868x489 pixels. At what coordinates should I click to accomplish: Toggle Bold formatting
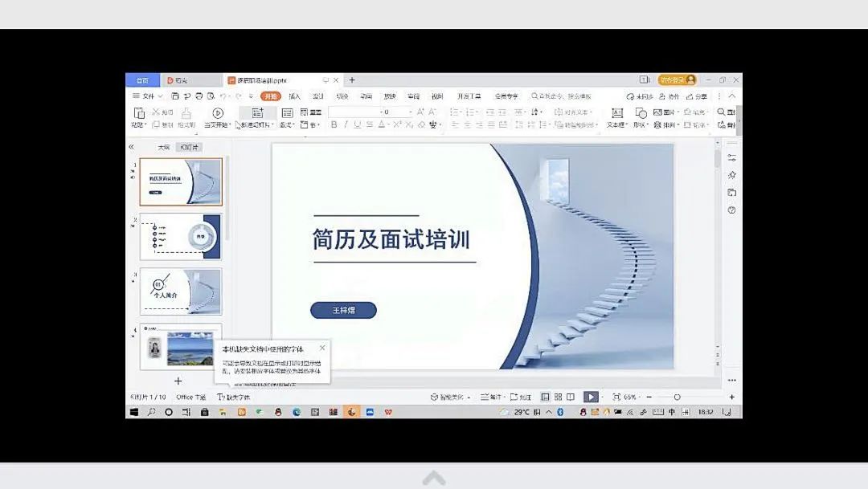point(334,125)
